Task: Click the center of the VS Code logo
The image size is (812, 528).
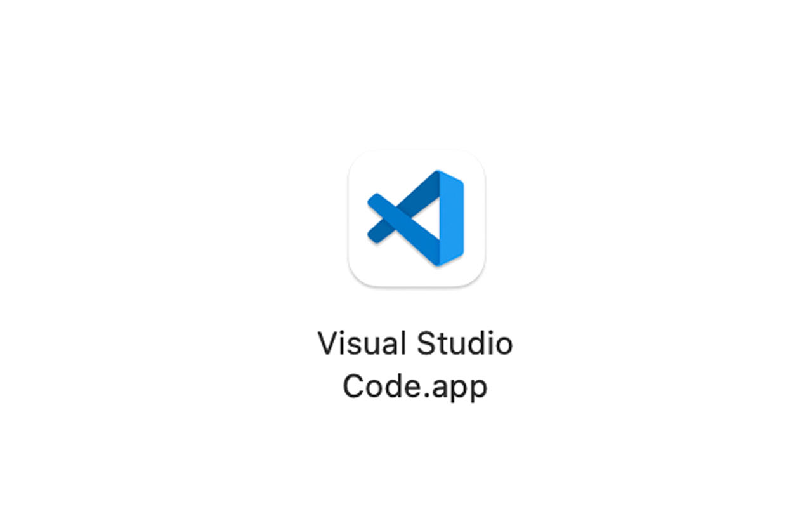Action: coord(416,218)
